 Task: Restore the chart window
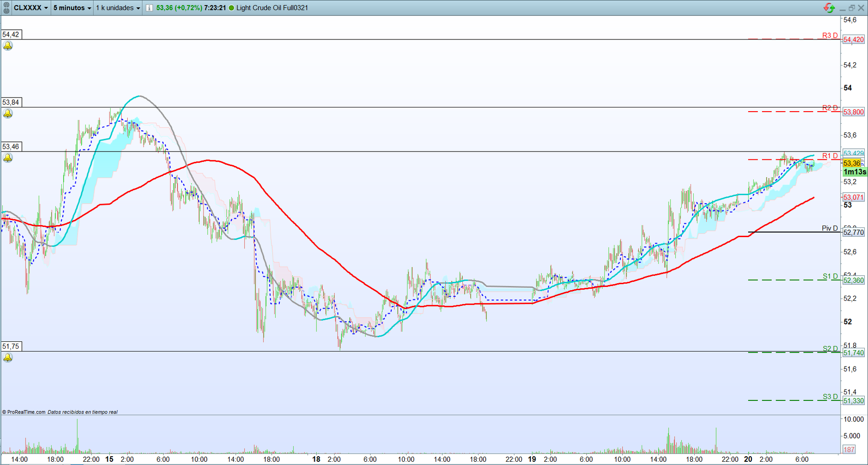(x=852, y=8)
